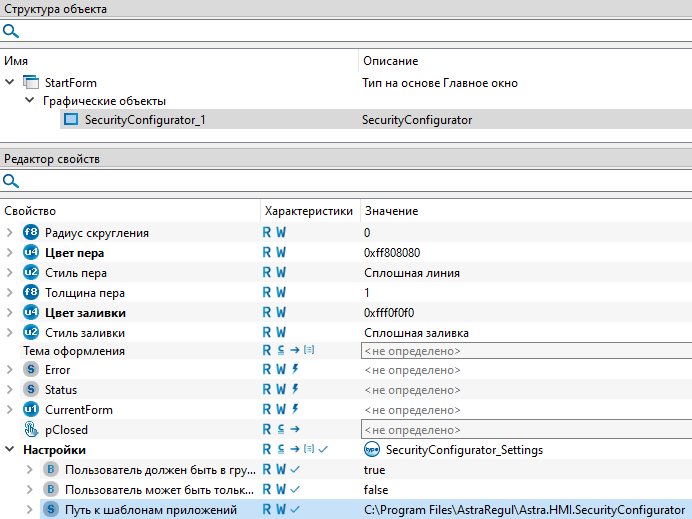This screenshot has height=519, width=692.
Task: Click the search icon in Редактор свойств panel
Action: (x=11, y=181)
